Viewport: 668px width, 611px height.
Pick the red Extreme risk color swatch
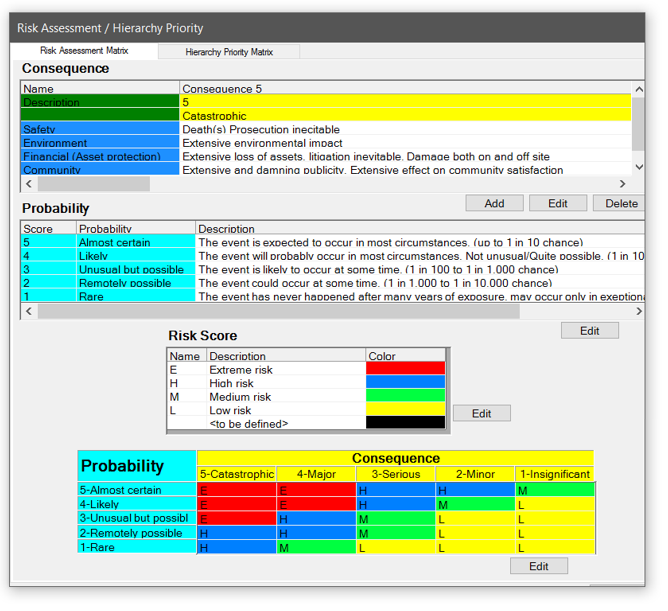tap(405, 369)
